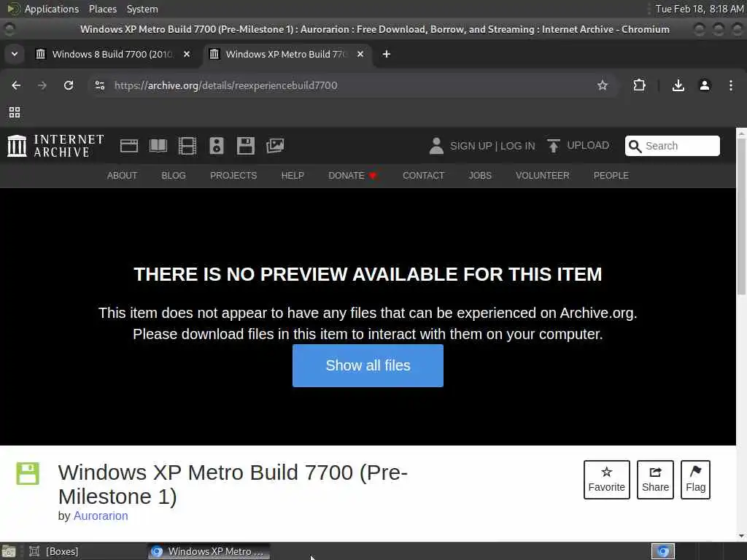Open the browser profile icon
The width and height of the screenshot is (747, 560).
tap(705, 85)
